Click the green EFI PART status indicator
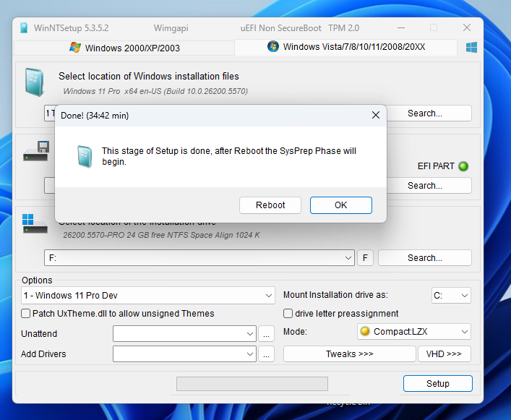Image resolution: width=511 pixels, height=420 pixels. (x=463, y=166)
